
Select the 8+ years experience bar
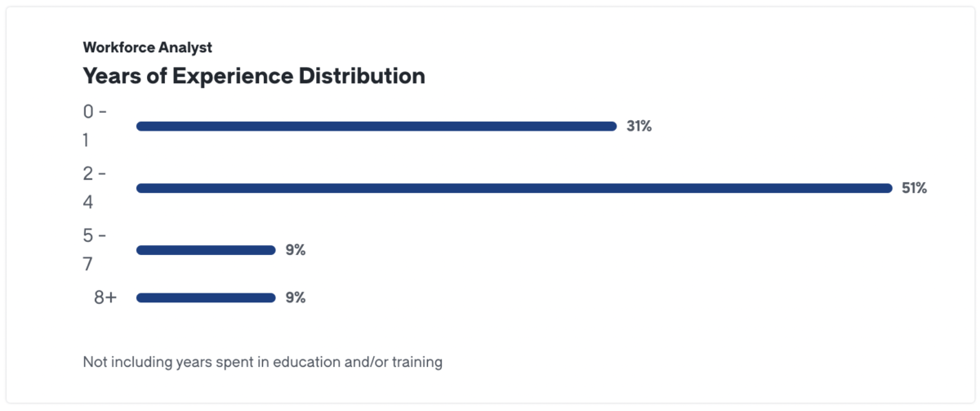pos(206,297)
